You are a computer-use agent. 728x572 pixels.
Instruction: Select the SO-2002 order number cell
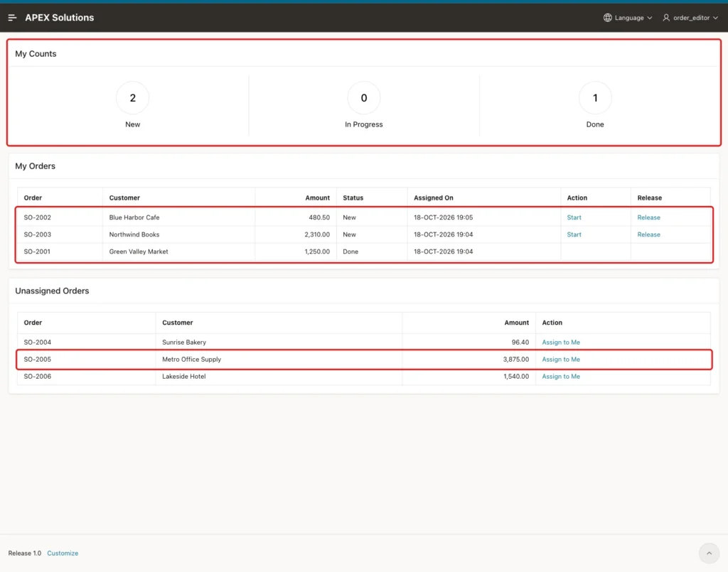38,217
